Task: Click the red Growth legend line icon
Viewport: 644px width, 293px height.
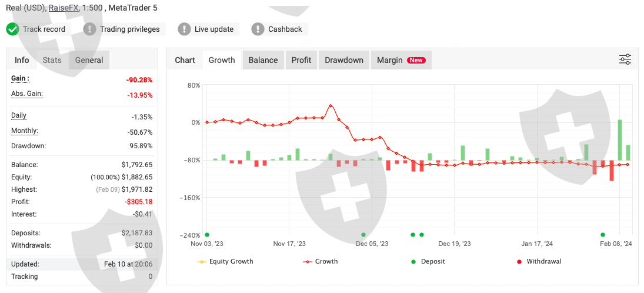Action: coord(306,261)
